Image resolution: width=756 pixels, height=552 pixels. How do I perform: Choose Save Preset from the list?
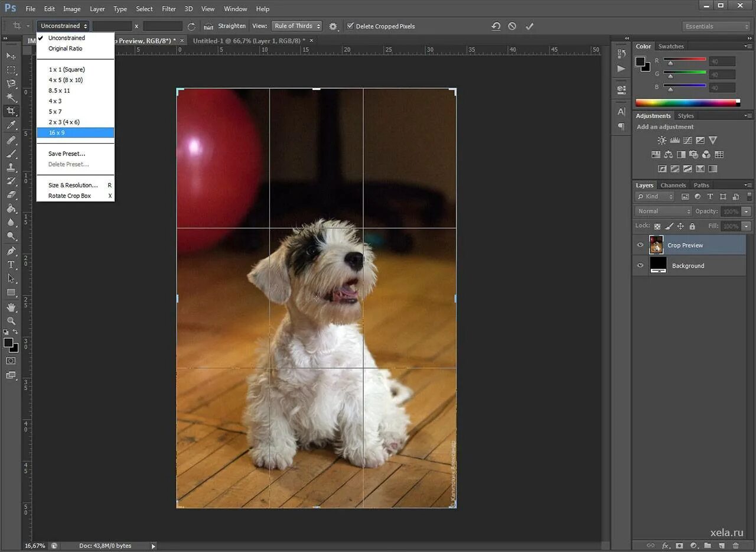pyautogui.click(x=67, y=154)
